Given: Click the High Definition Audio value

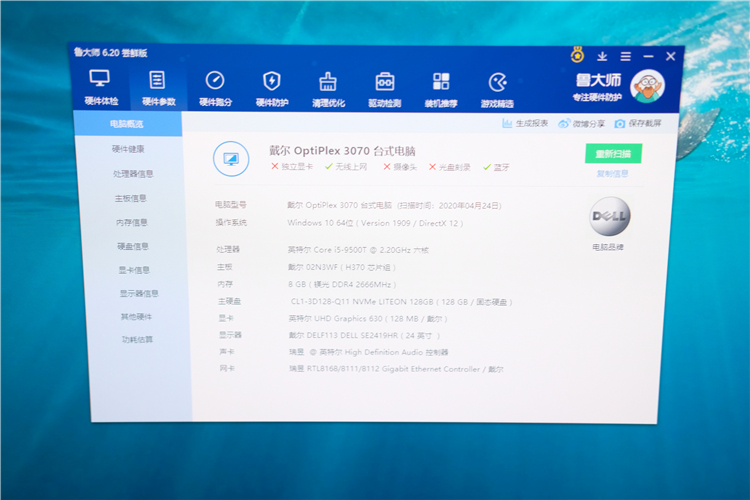Looking at the screenshot, I should [x=369, y=352].
